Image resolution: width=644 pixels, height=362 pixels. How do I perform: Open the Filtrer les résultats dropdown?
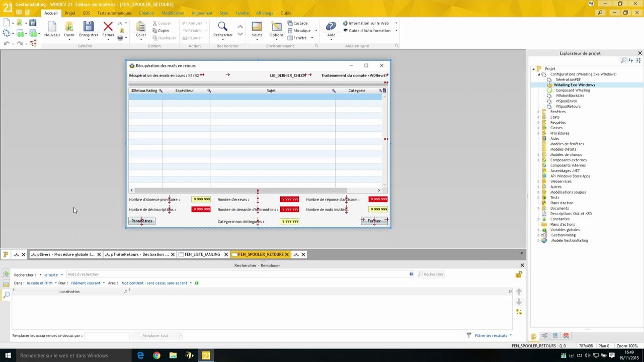click(493, 335)
